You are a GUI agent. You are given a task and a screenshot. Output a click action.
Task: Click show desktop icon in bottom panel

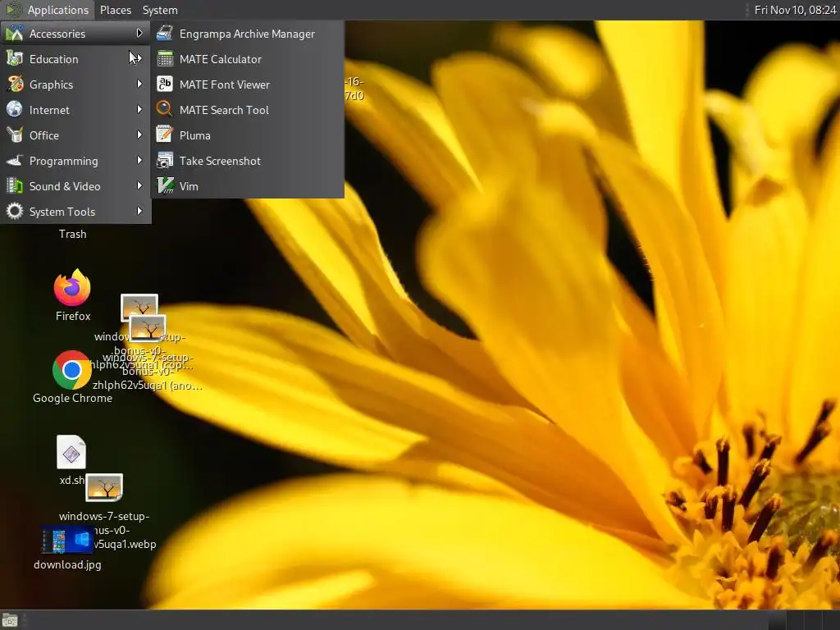[10, 620]
